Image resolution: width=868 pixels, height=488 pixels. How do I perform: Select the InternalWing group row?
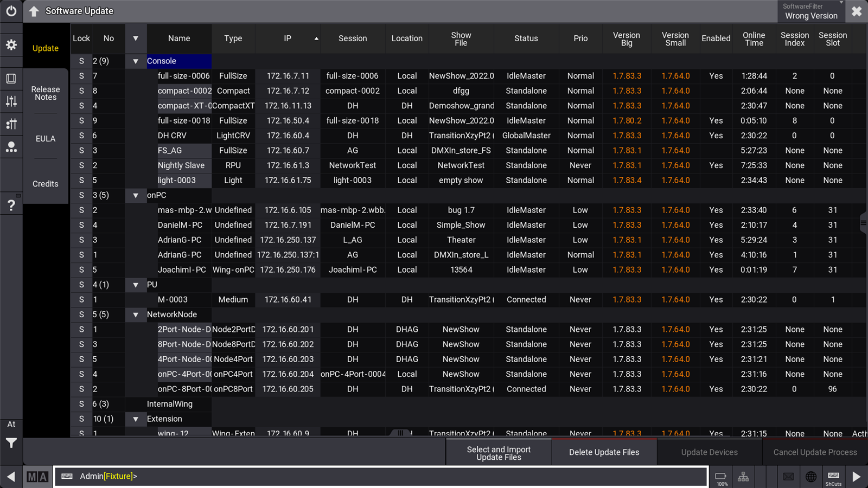(169, 404)
